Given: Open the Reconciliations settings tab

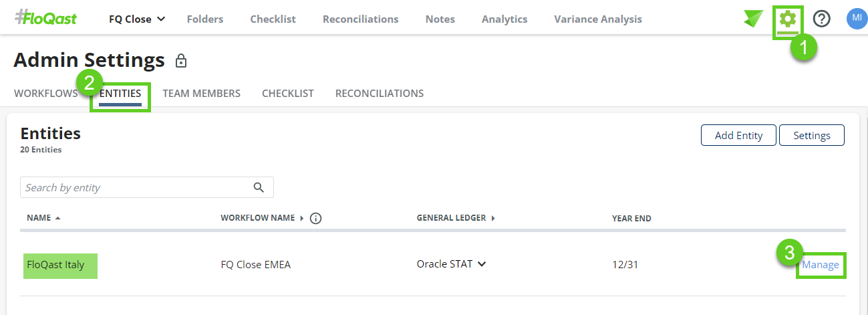Looking at the screenshot, I should pos(379,94).
